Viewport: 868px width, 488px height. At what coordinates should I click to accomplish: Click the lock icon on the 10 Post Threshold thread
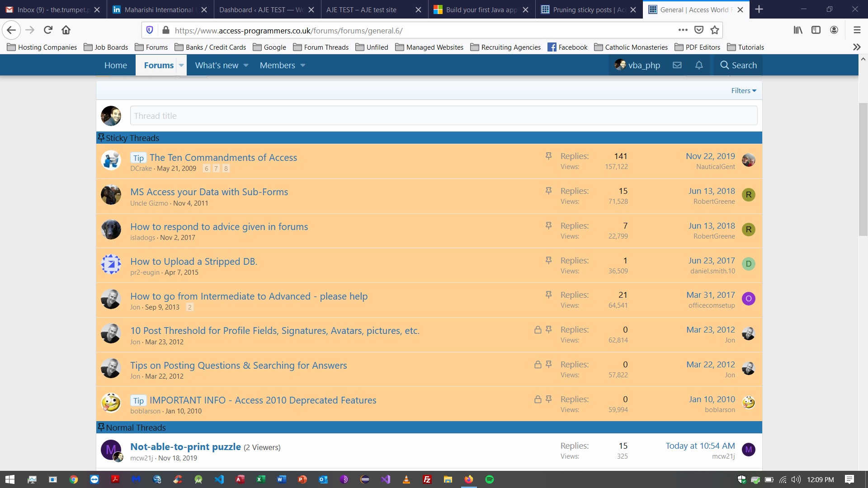tap(538, 330)
